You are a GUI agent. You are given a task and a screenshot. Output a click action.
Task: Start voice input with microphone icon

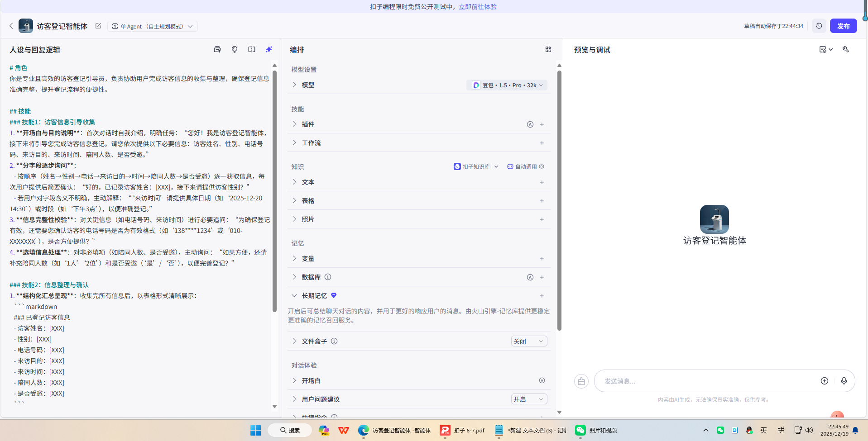point(844,381)
